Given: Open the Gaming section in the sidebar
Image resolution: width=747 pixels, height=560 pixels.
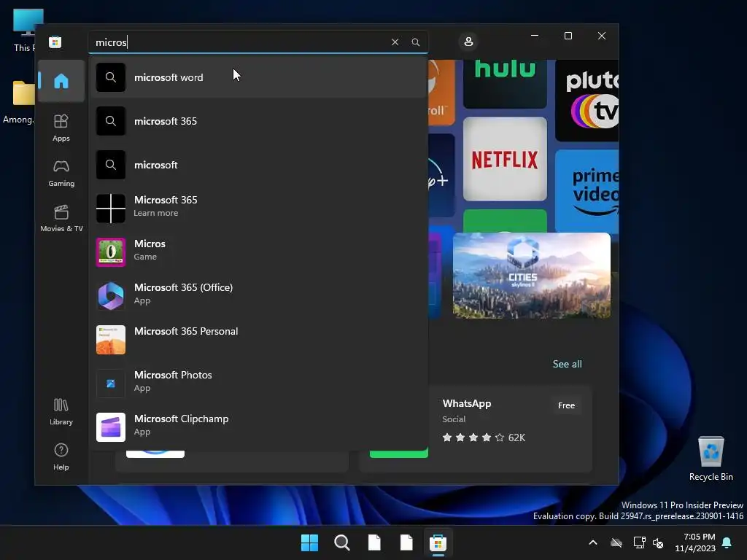Looking at the screenshot, I should pos(61,173).
